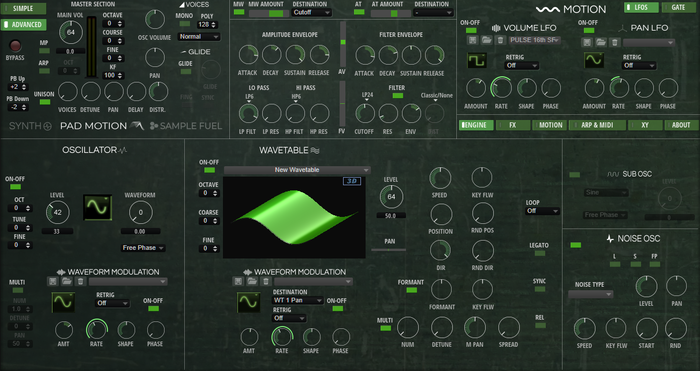Image resolution: width=700 pixels, height=371 pixels.
Task: Toggle the Wavetable On-Off switch
Action: click(x=209, y=170)
